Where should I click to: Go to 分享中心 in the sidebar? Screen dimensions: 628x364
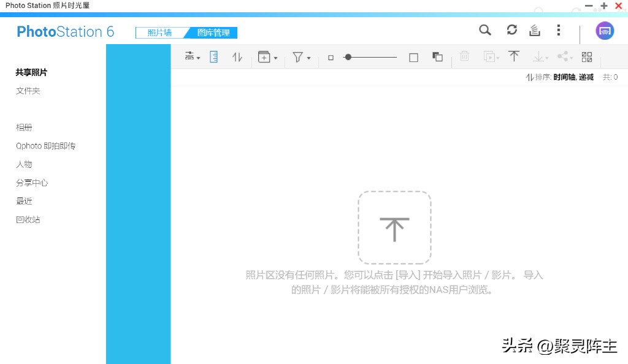(x=32, y=183)
